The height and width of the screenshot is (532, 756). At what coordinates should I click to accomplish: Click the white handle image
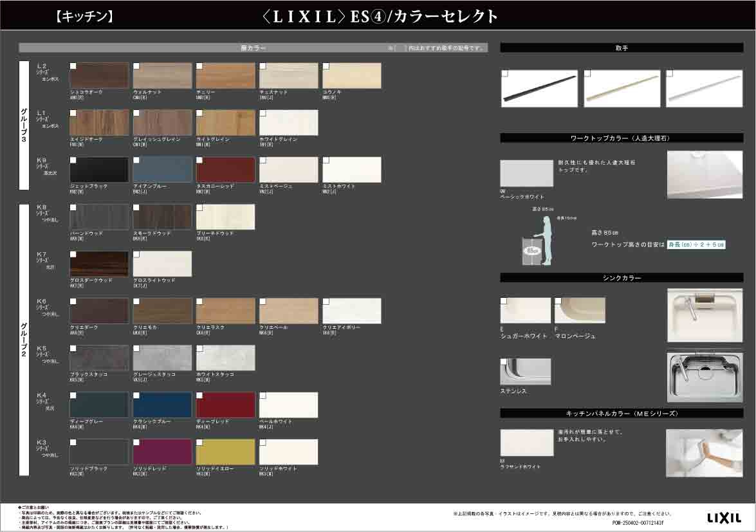[x=706, y=88]
